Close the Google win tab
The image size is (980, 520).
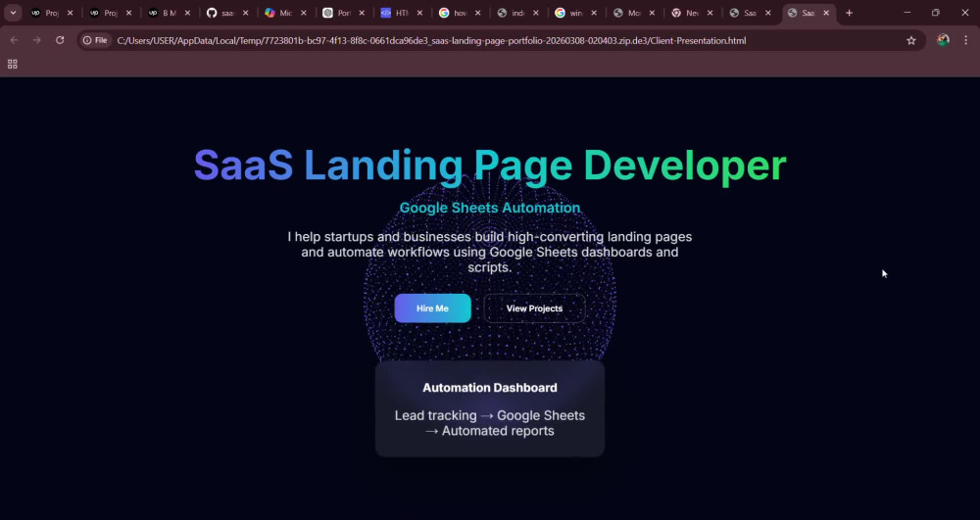pyautogui.click(x=594, y=13)
